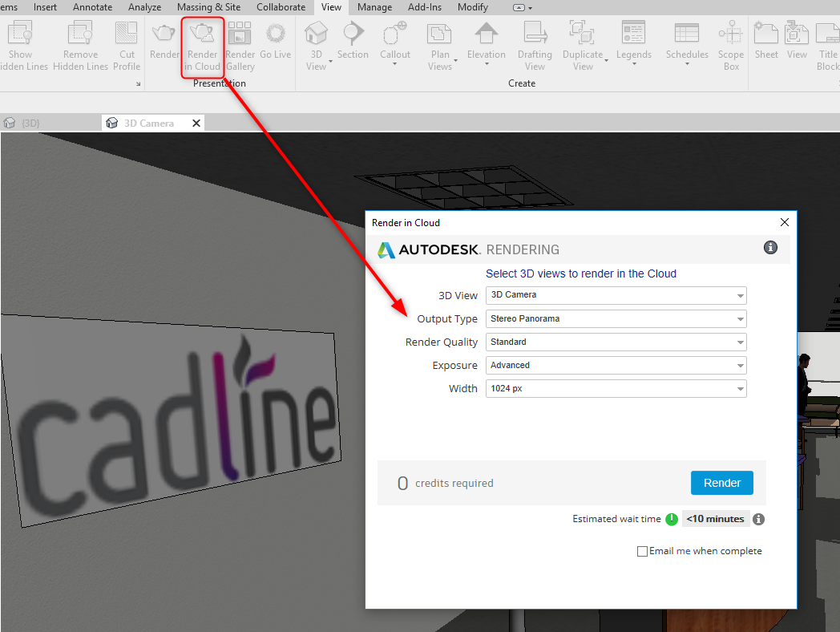Open the Collaborate ribbon tab
The width and height of the screenshot is (840, 632).
(x=281, y=7)
